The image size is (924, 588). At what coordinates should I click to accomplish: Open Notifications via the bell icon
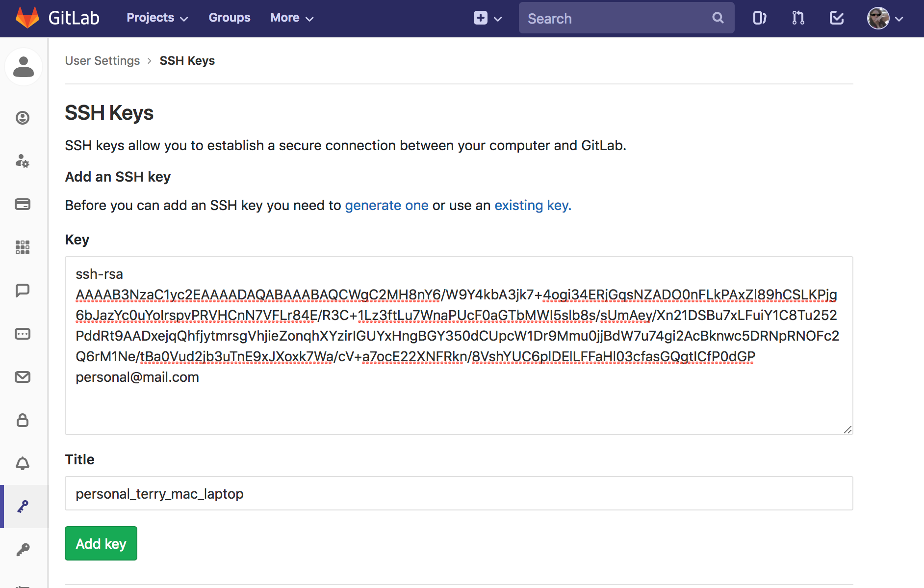tap(23, 463)
